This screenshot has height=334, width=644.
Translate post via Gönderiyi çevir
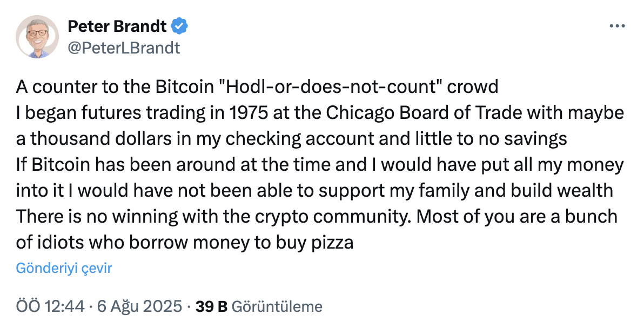click(64, 268)
